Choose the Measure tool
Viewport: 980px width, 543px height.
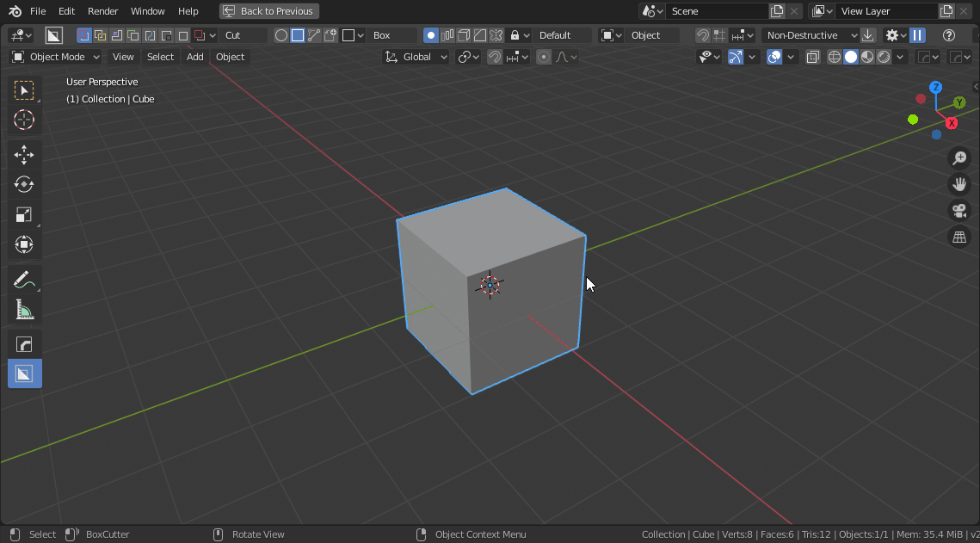click(24, 310)
